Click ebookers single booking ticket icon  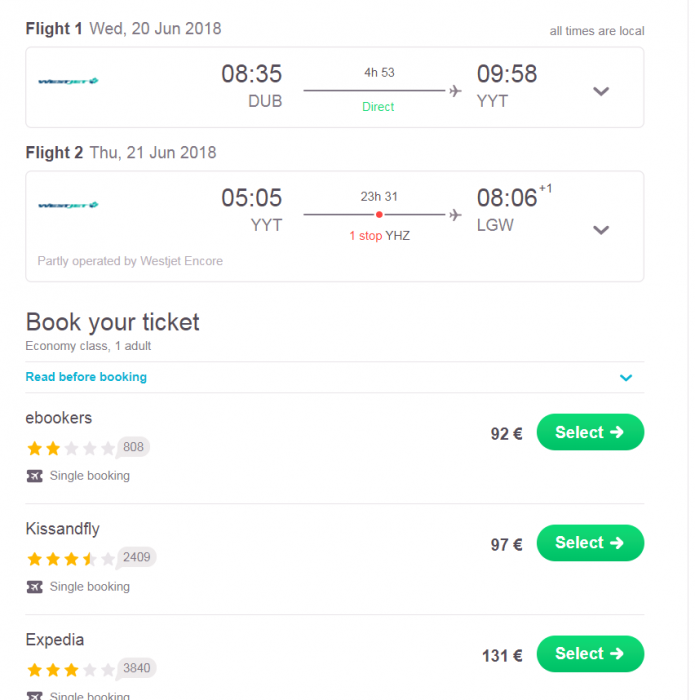pos(36,476)
